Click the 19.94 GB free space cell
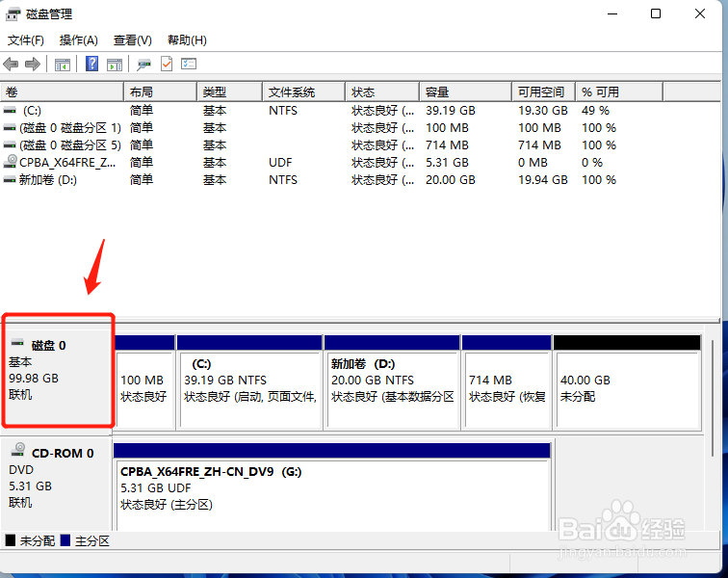This screenshot has height=578, width=728. click(543, 180)
